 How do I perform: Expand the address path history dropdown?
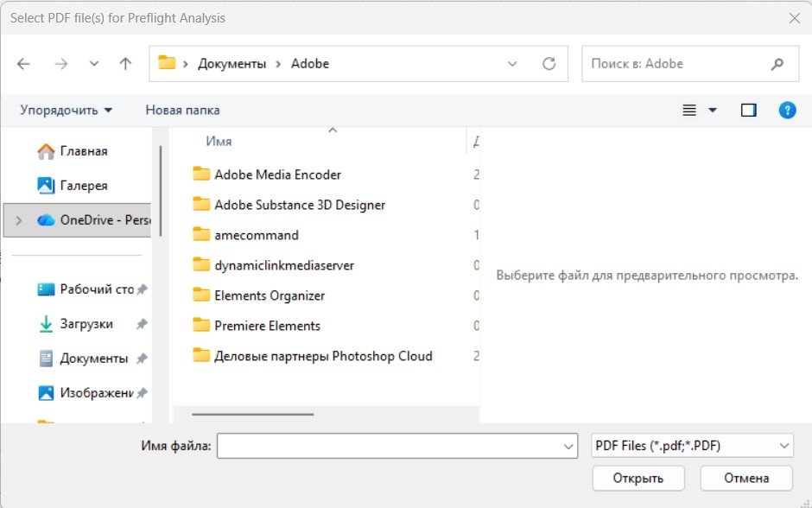click(512, 64)
